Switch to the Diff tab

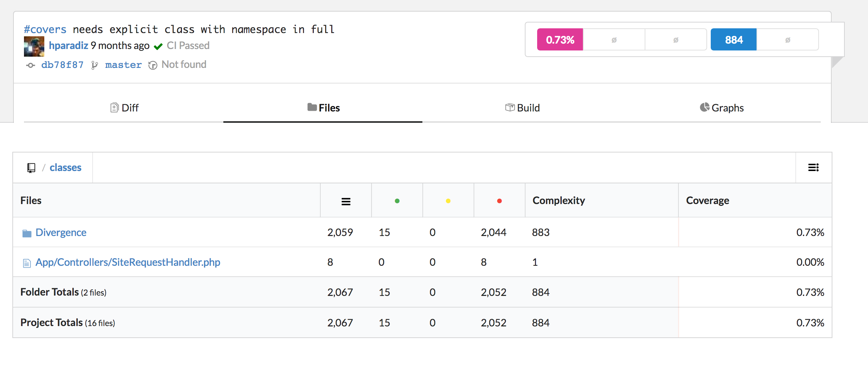[x=124, y=108]
